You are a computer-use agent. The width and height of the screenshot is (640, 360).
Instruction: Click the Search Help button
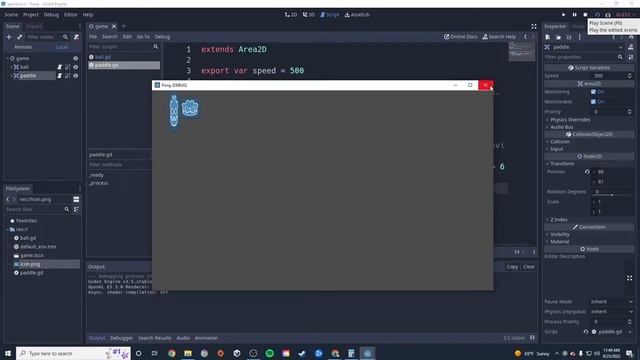coord(499,37)
